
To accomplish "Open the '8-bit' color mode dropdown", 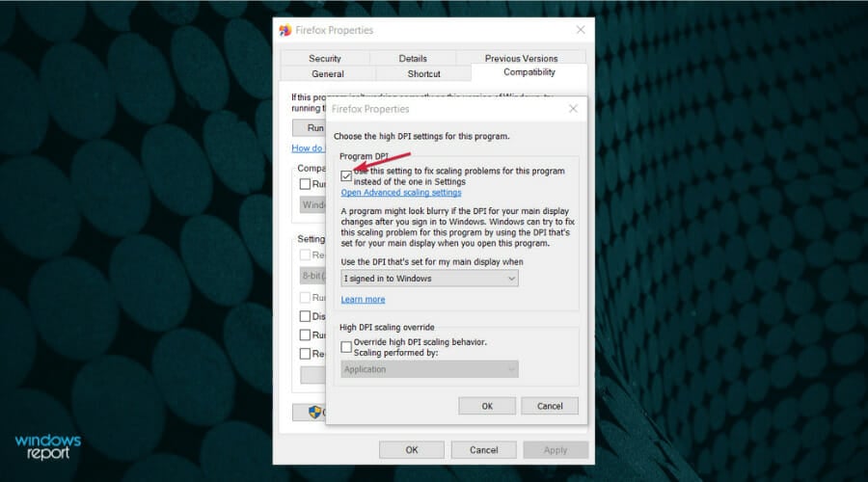I will 312,276.
